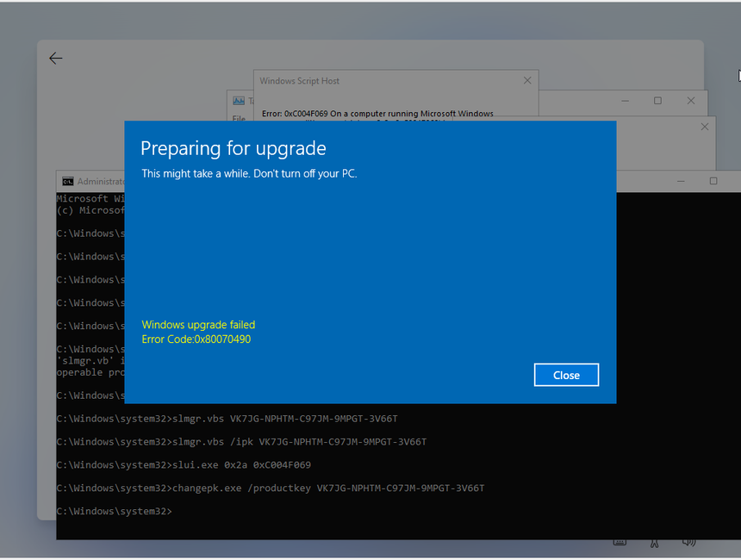Maximize the Administrator Command Prompt window
The height and width of the screenshot is (560, 741).
tap(713, 181)
